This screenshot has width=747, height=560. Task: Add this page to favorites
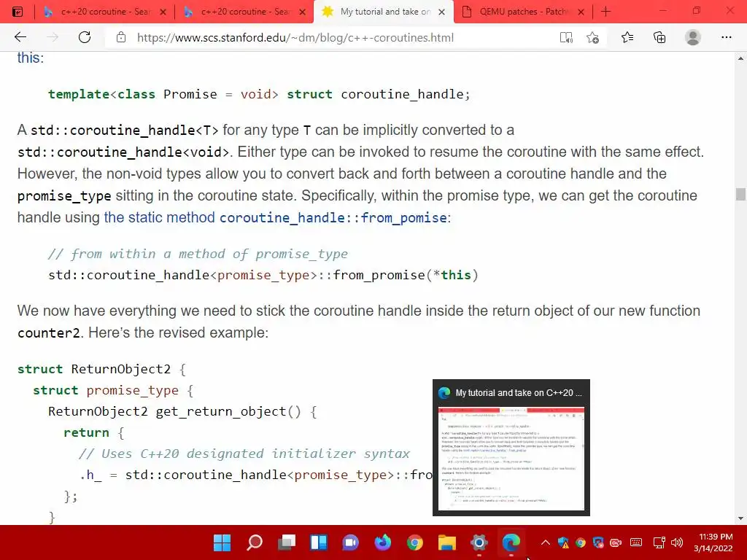tap(592, 37)
